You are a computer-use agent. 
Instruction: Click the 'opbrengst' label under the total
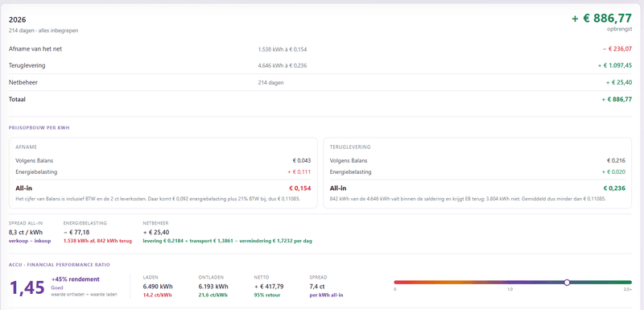(x=619, y=29)
